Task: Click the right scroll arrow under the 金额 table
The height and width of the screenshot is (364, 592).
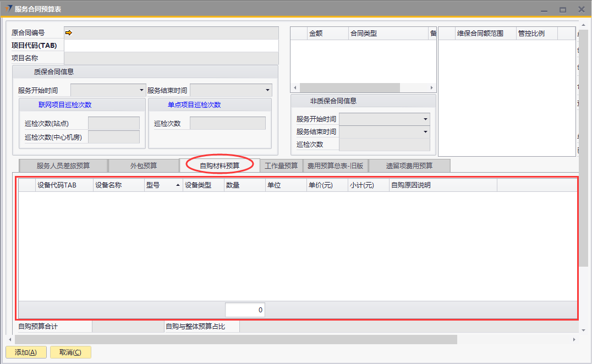Action: (432, 88)
